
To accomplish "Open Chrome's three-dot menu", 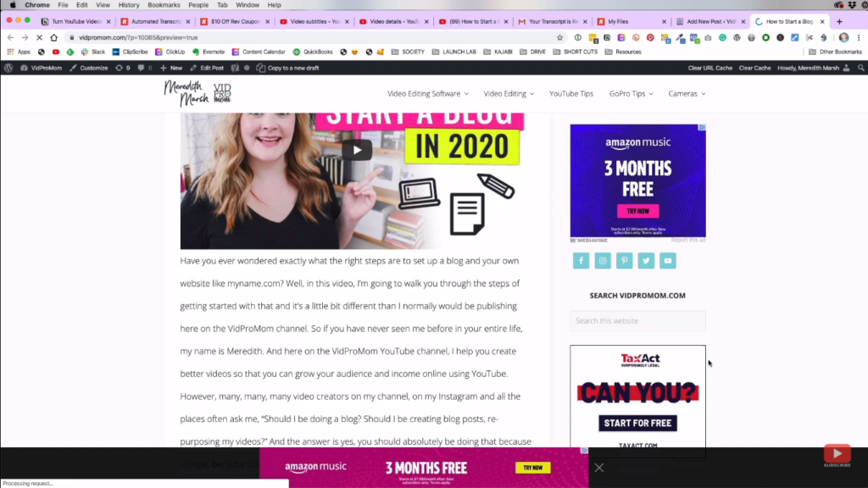I will tap(859, 37).
